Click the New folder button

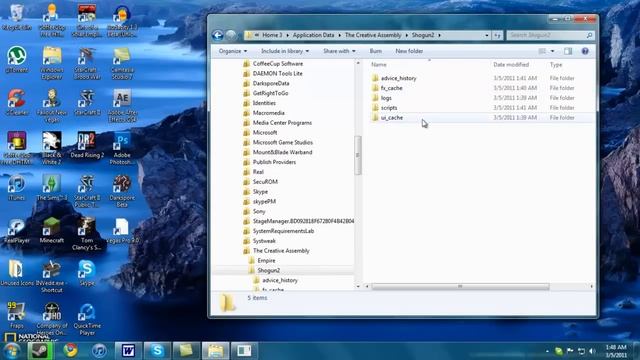409,51
